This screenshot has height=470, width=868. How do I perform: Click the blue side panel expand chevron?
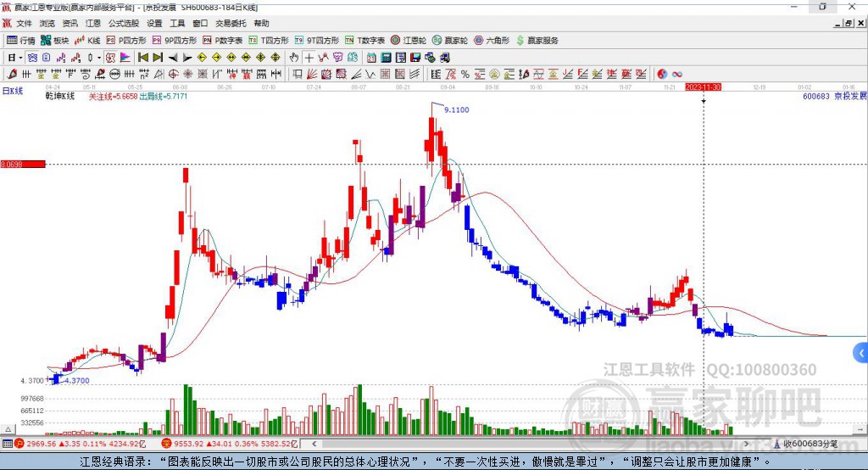pyautogui.click(x=861, y=353)
